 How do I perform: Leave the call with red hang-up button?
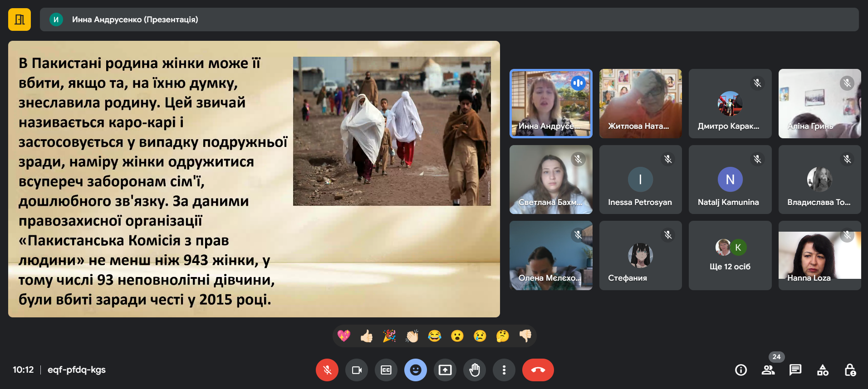(x=538, y=370)
